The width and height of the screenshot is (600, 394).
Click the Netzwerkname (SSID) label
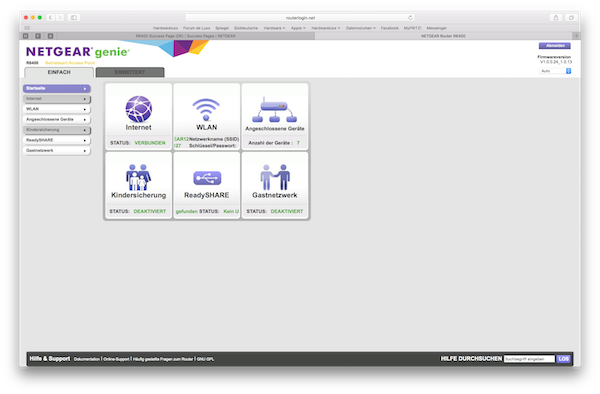click(214, 139)
